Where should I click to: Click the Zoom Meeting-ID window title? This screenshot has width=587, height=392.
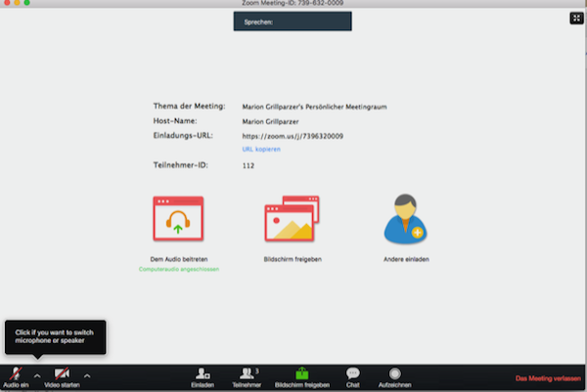click(x=293, y=3)
